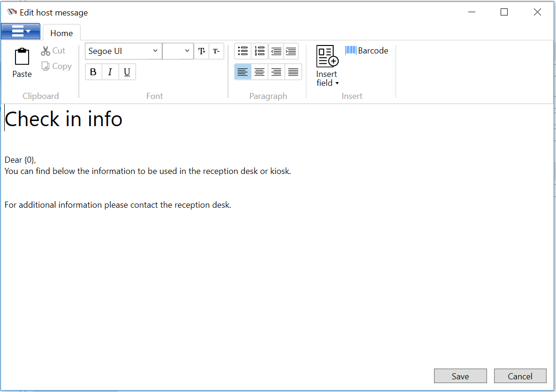Save the host message

[460, 376]
